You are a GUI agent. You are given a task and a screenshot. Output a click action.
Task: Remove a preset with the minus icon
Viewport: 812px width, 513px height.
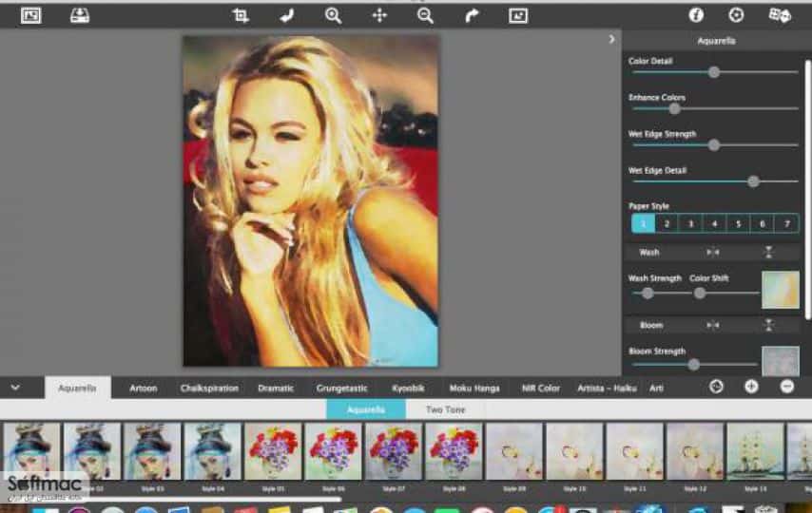(x=787, y=387)
